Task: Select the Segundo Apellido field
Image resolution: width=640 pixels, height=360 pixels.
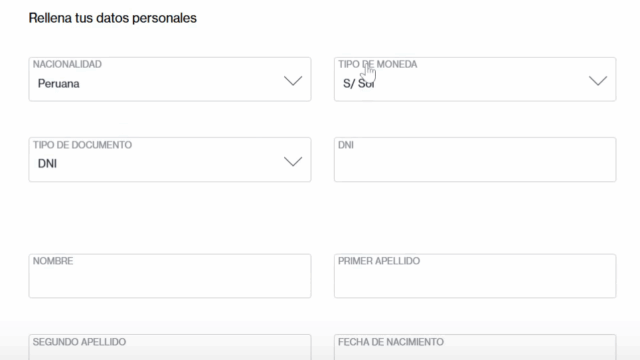Action: pos(170,347)
